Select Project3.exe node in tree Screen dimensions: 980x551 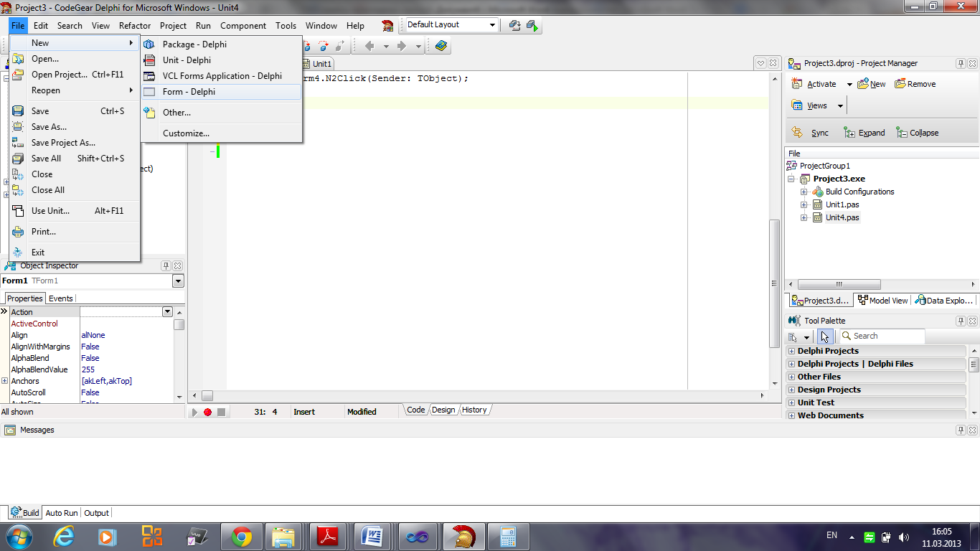click(839, 179)
